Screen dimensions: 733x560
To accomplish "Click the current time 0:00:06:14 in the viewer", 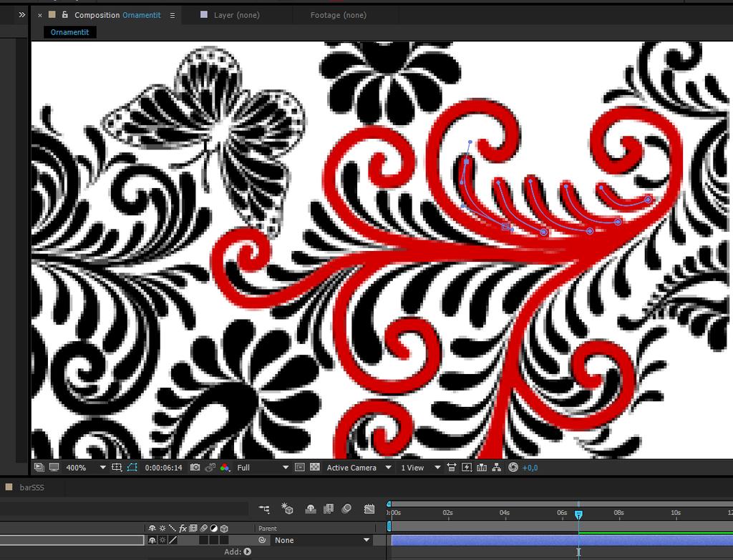I will point(163,468).
